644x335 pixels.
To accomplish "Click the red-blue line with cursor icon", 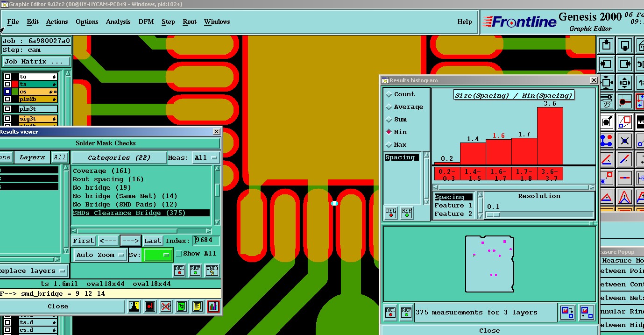I will coord(625,159).
